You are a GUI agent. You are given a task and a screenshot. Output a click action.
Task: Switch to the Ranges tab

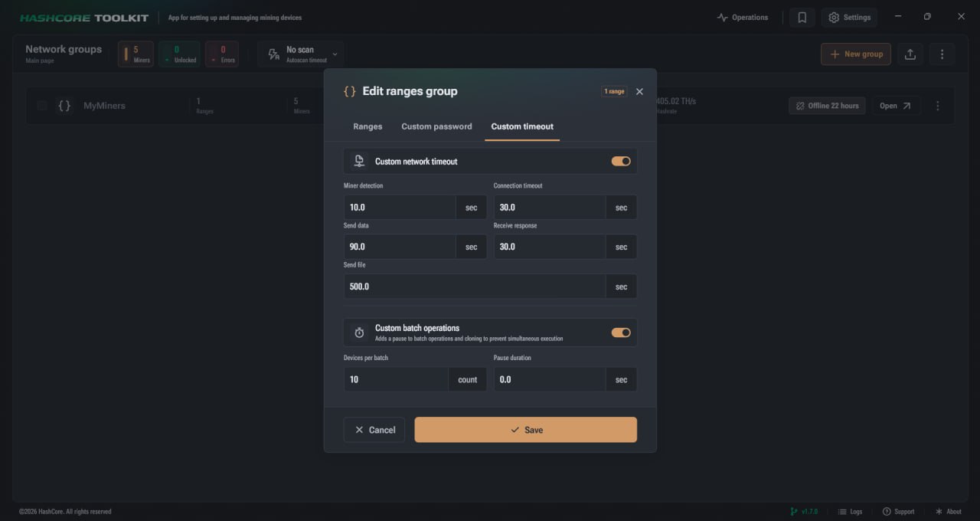click(367, 126)
